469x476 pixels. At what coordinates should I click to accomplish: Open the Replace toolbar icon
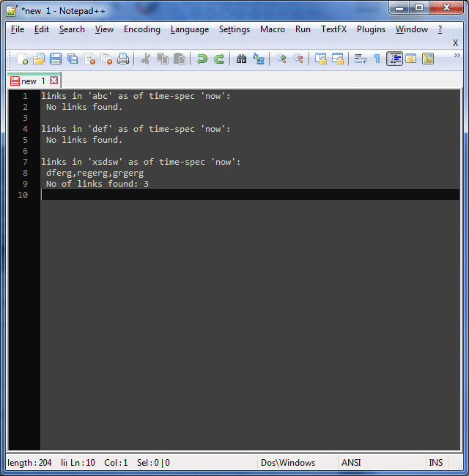pos(259,59)
